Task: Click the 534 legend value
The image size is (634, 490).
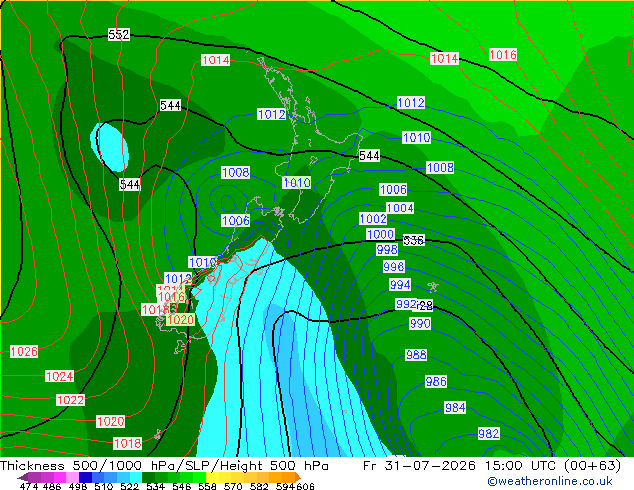Action: tap(155, 486)
